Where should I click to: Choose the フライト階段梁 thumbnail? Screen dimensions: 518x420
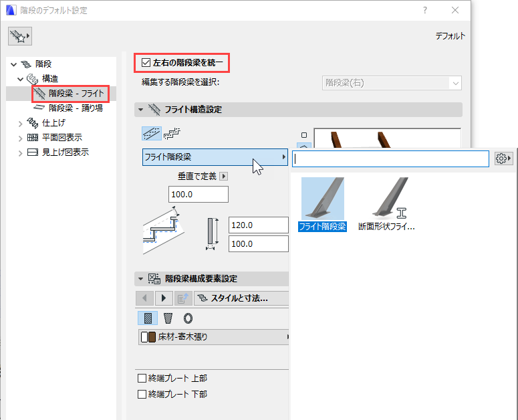click(x=322, y=204)
